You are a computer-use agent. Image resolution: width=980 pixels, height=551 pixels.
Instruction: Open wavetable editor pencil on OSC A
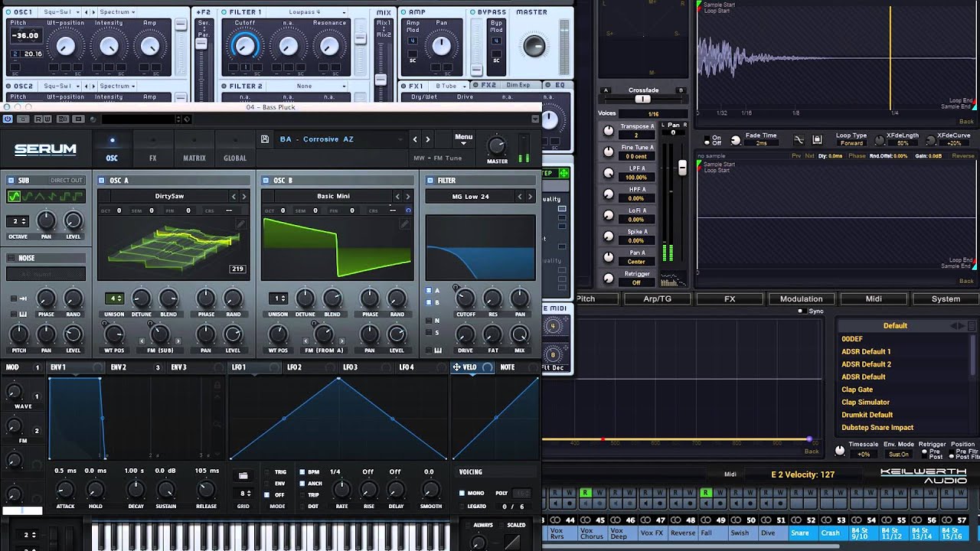pyautogui.click(x=241, y=223)
